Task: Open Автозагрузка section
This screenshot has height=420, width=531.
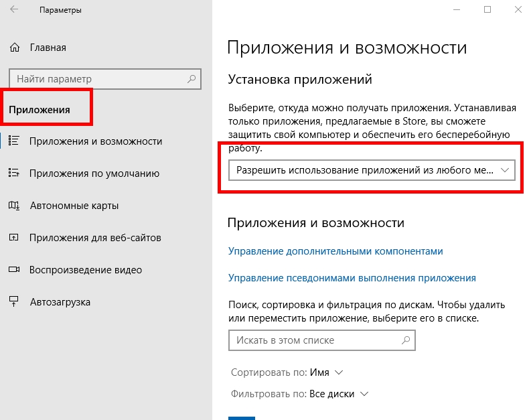Action: click(x=60, y=302)
